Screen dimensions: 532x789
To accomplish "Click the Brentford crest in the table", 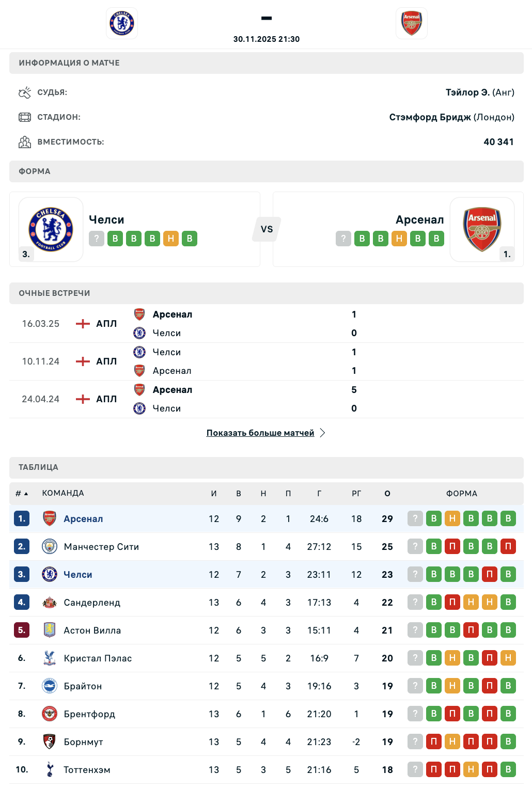I will 50,714.
